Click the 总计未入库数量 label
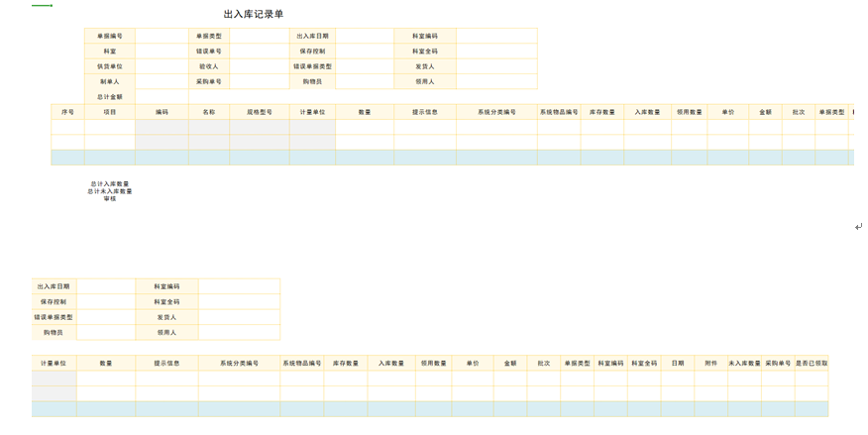The image size is (868, 435). [x=110, y=191]
